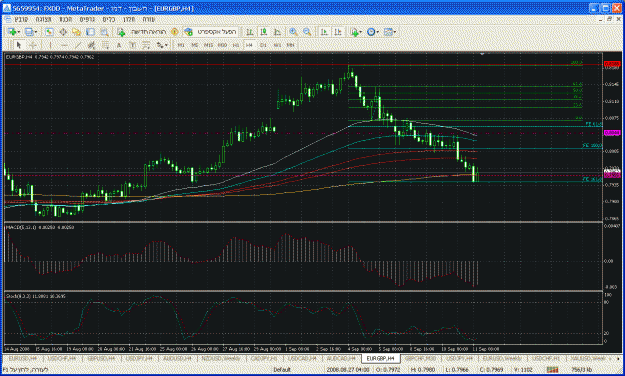The height and width of the screenshot is (376, 625).
Task: Open the גרפים (Charts) menu
Action: click(x=87, y=19)
